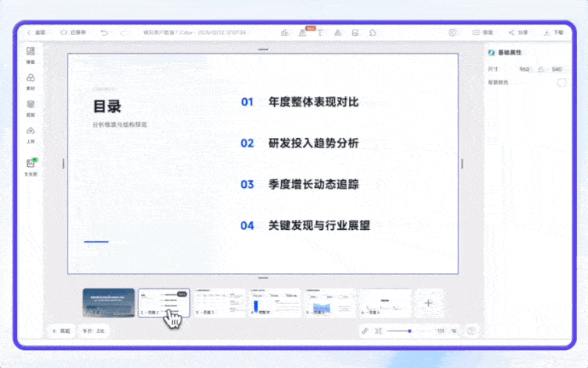Collapse the left panel using the canvas-side handle
The height and width of the screenshot is (368, 588).
click(63, 164)
